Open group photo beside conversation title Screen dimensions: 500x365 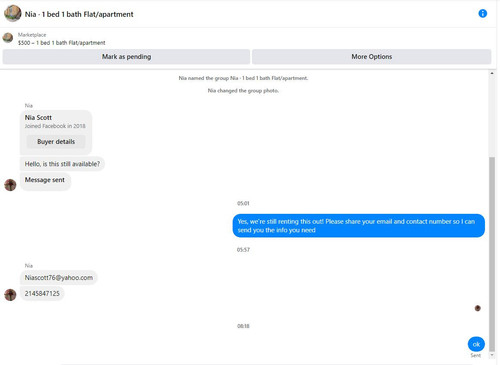tap(13, 13)
